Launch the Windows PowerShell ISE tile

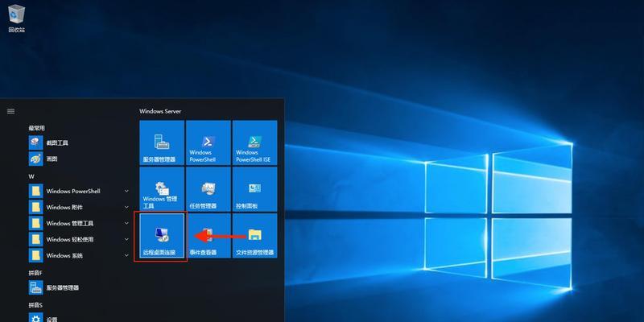point(254,142)
